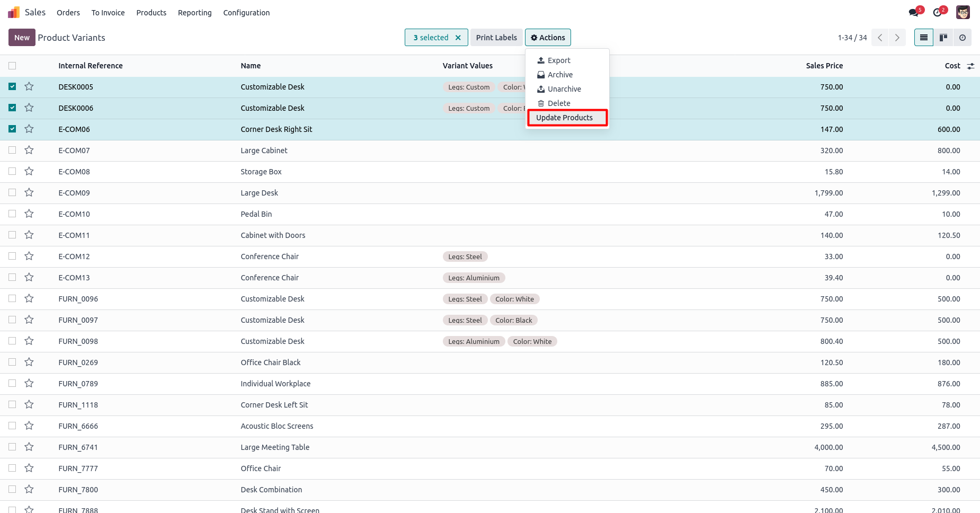This screenshot has height=513, width=980.
Task: Click the Print Labels button
Action: (x=496, y=38)
